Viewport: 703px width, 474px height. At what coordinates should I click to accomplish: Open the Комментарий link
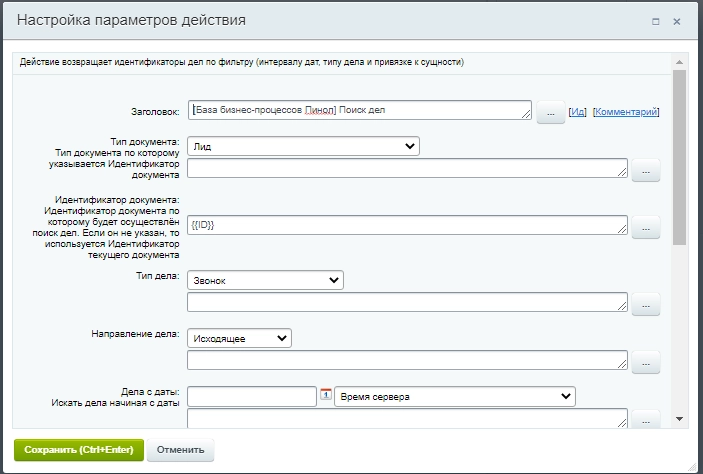coord(626,112)
